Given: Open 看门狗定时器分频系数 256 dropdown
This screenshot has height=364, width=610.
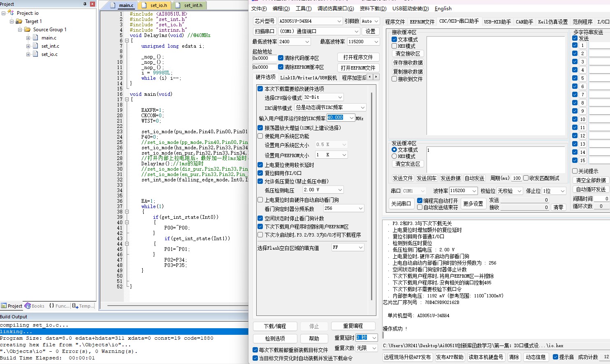Looking at the screenshot, I should tap(344, 209).
